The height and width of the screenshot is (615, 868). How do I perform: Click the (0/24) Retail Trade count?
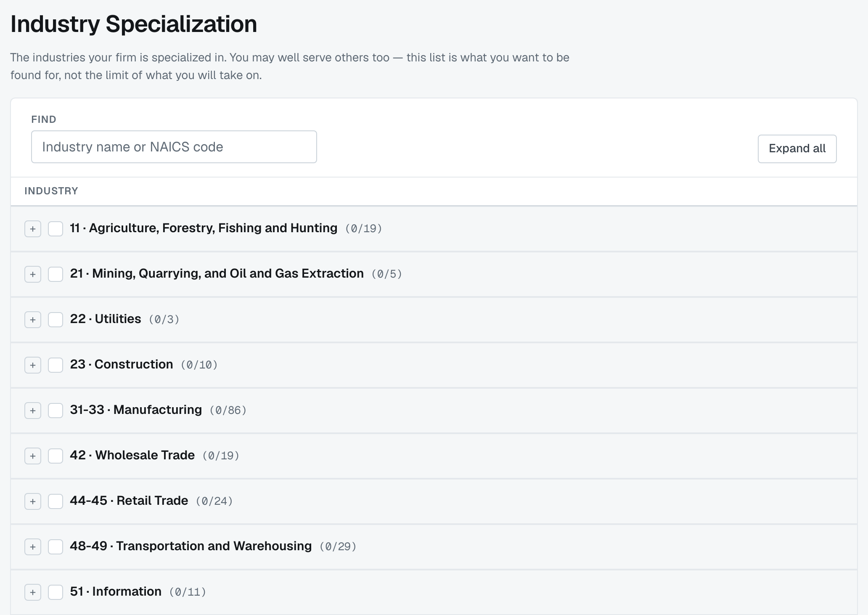pos(214,501)
